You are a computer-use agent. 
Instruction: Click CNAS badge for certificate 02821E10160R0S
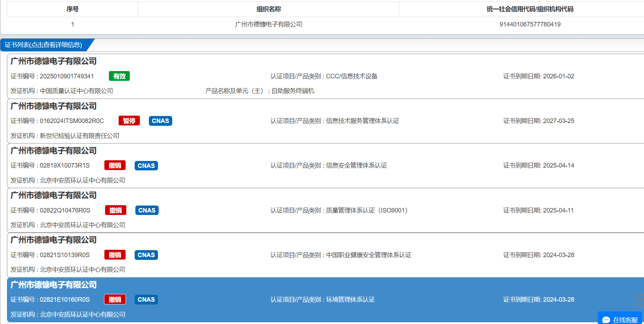pyautogui.click(x=146, y=299)
